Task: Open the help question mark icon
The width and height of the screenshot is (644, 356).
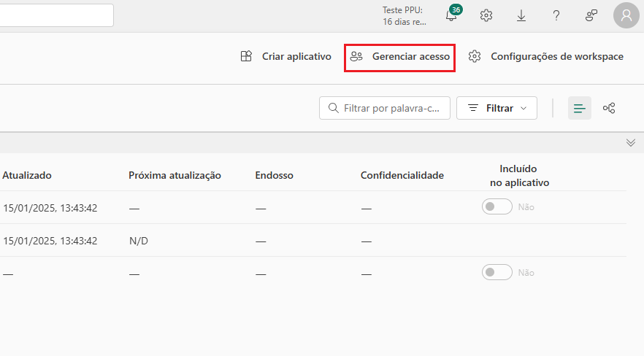Action: click(556, 15)
